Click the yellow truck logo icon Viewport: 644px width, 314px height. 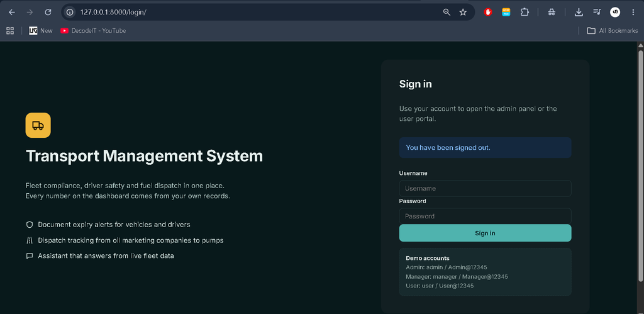pos(38,125)
